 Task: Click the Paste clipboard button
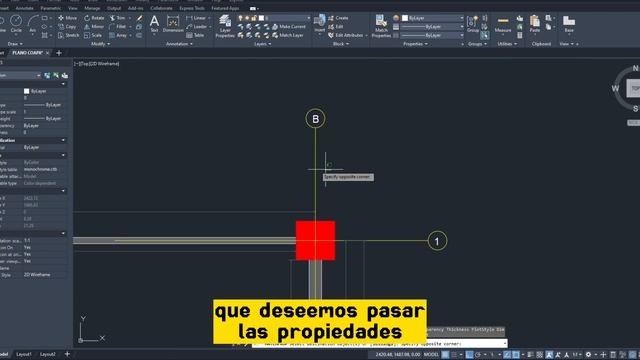pos(535,24)
